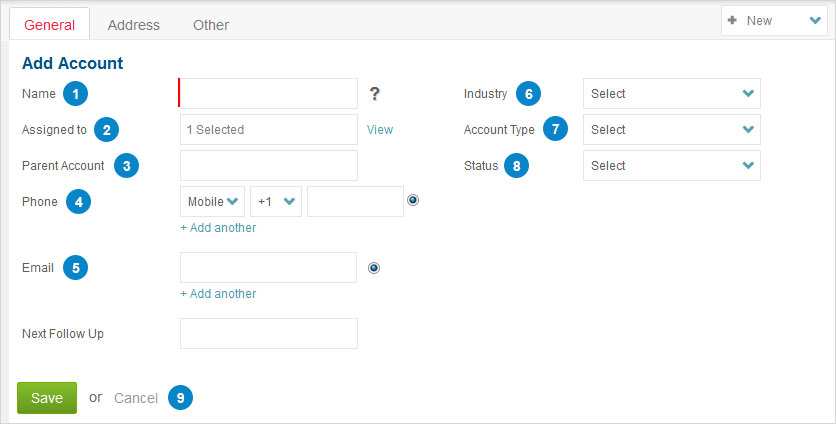The image size is (836, 424).
Task: Click the Email input field
Action: [268, 268]
